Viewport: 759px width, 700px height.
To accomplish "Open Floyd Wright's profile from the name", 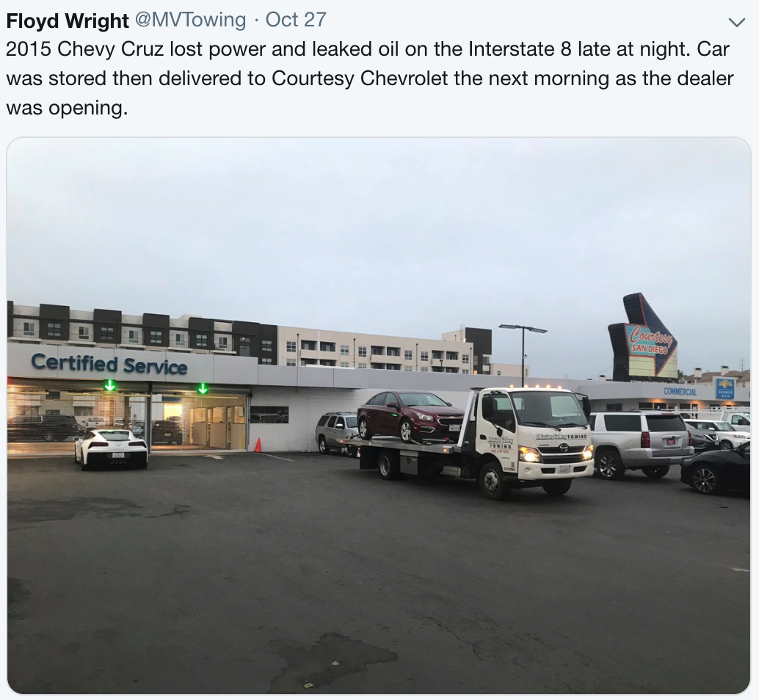I will coord(68,21).
